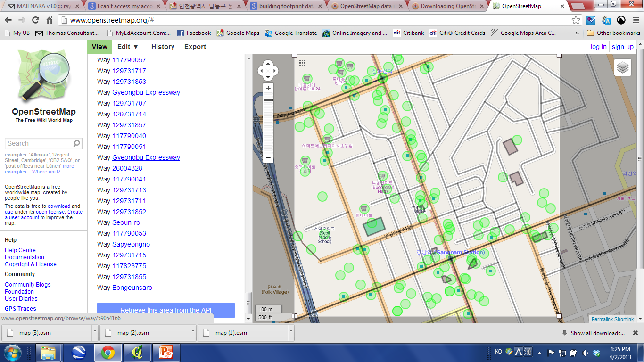Open the GPS Traces link
644x362 pixels.
[x=20, y=309]
